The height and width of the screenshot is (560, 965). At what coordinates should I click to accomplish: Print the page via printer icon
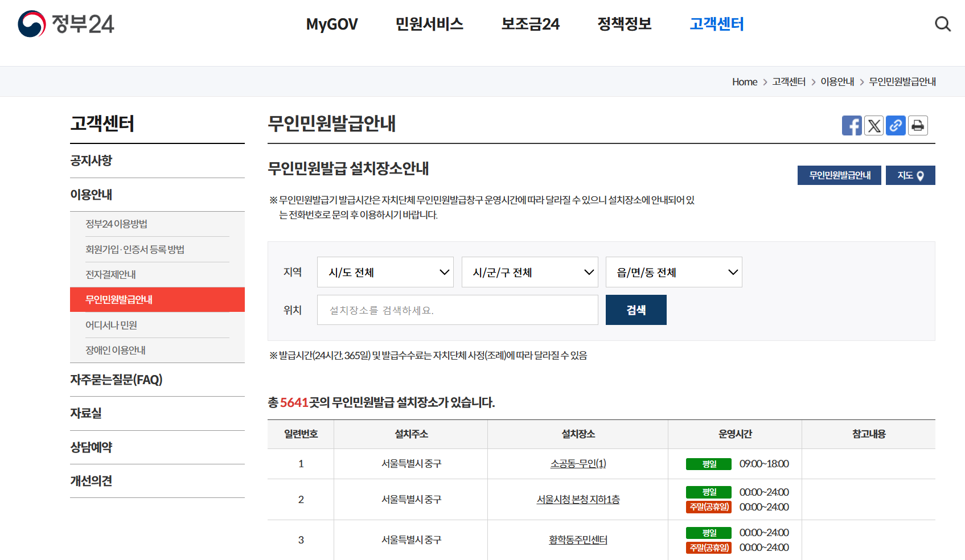[x=918, y=126]
